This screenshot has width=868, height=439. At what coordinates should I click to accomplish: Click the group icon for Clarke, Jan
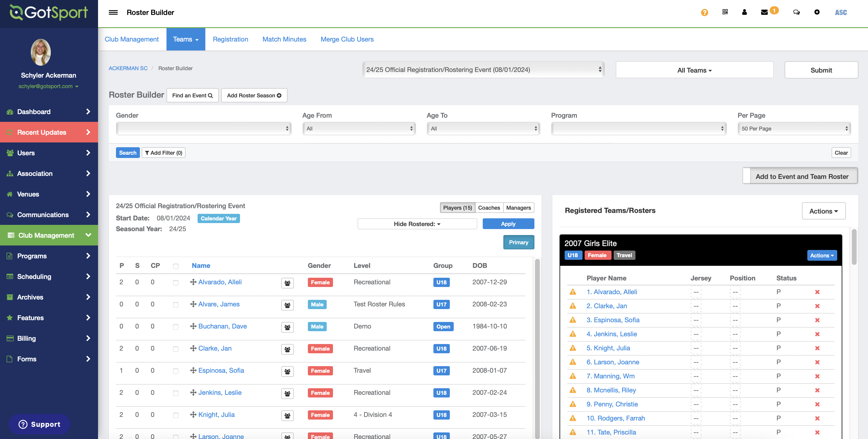[287, 349]
